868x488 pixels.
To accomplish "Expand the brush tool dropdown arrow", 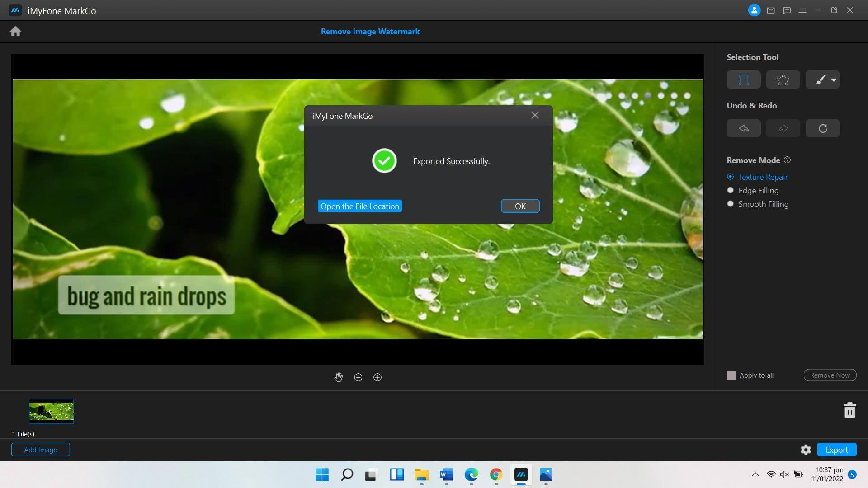I will (x=834, y=80).
